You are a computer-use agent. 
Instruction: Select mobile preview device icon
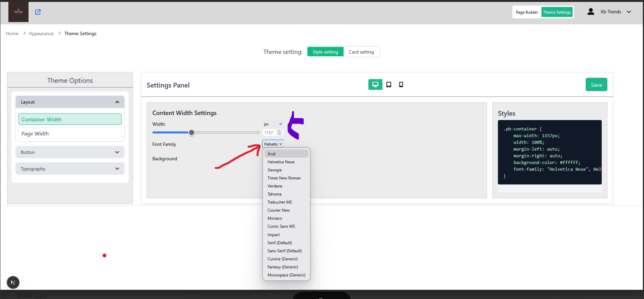pos(401,84)
